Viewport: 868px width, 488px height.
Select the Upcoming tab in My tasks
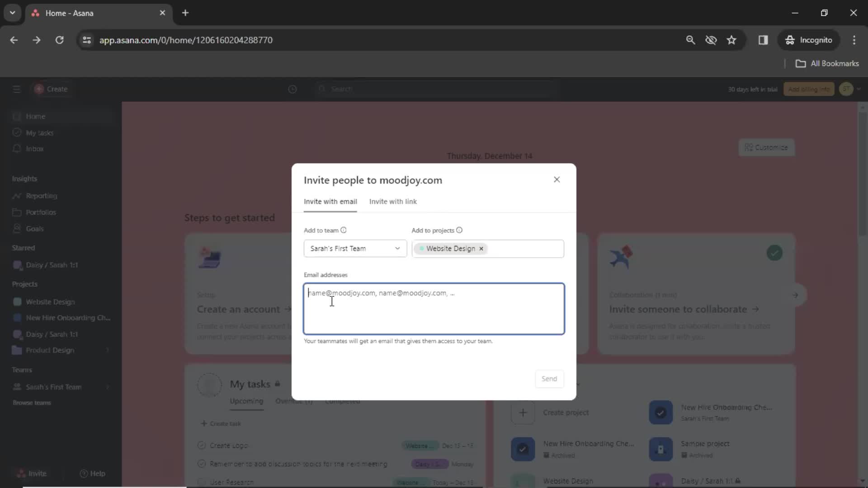click(x=246, y=401)
